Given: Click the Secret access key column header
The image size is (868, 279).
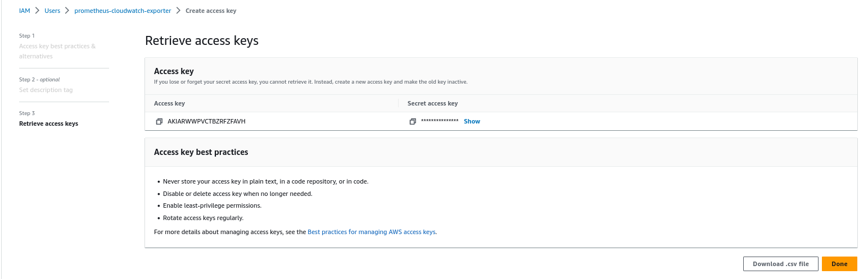Looking at the screenshot, I should pos(432,103).
